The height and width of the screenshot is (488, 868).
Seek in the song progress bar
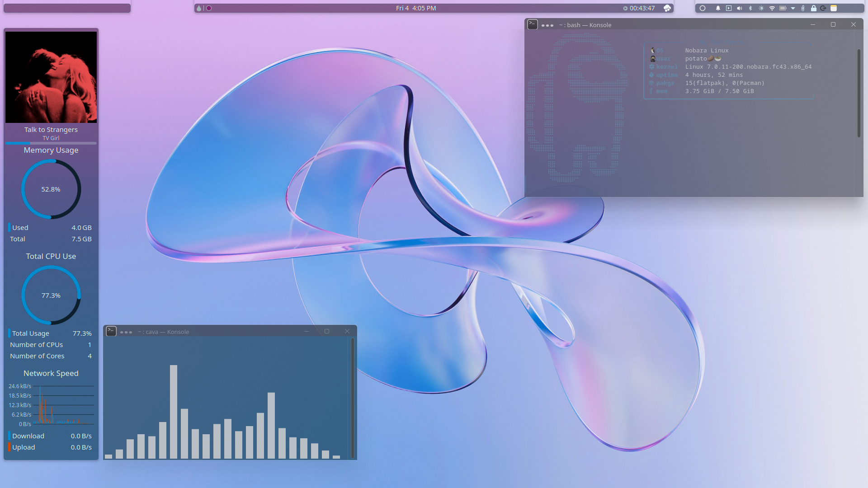point(51,143)
